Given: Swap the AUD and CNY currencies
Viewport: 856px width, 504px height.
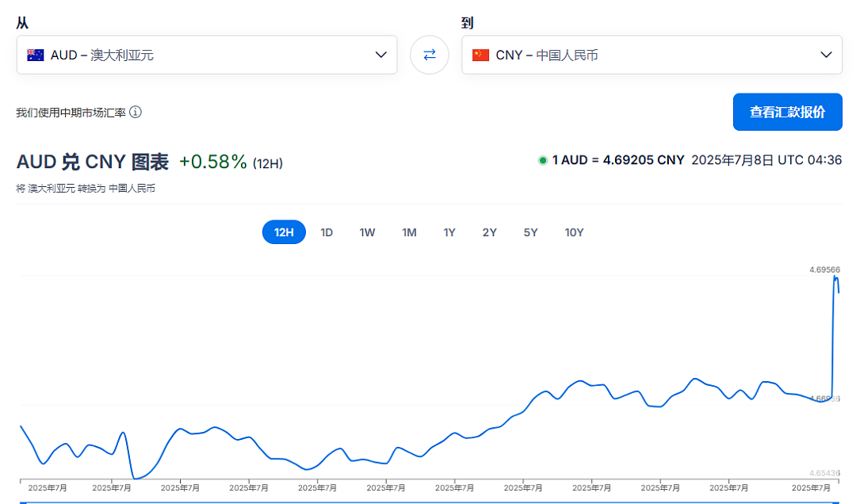Looking at the screenshot, I should 430,55.
